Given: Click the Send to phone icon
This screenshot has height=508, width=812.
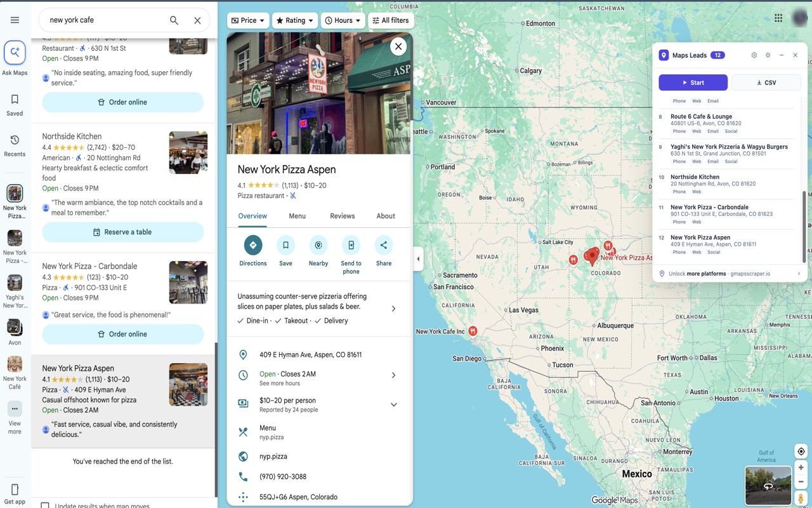Looking at the screenshot, I should click(x=351, y=245).
